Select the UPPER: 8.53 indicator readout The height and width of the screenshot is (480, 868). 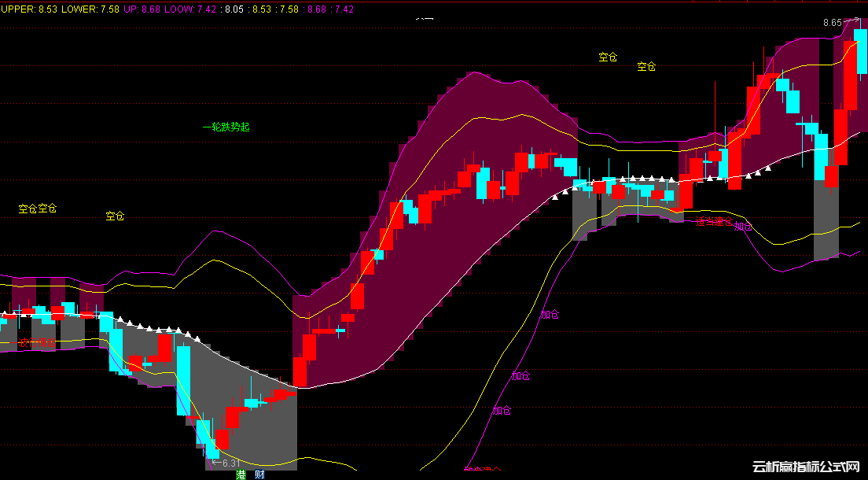point(29,9)
